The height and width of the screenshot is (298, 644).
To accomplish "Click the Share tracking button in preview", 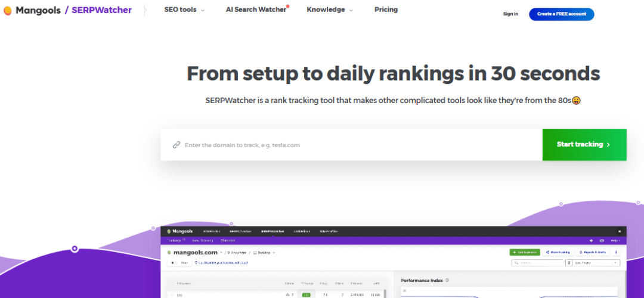I will tap(558, 253).
